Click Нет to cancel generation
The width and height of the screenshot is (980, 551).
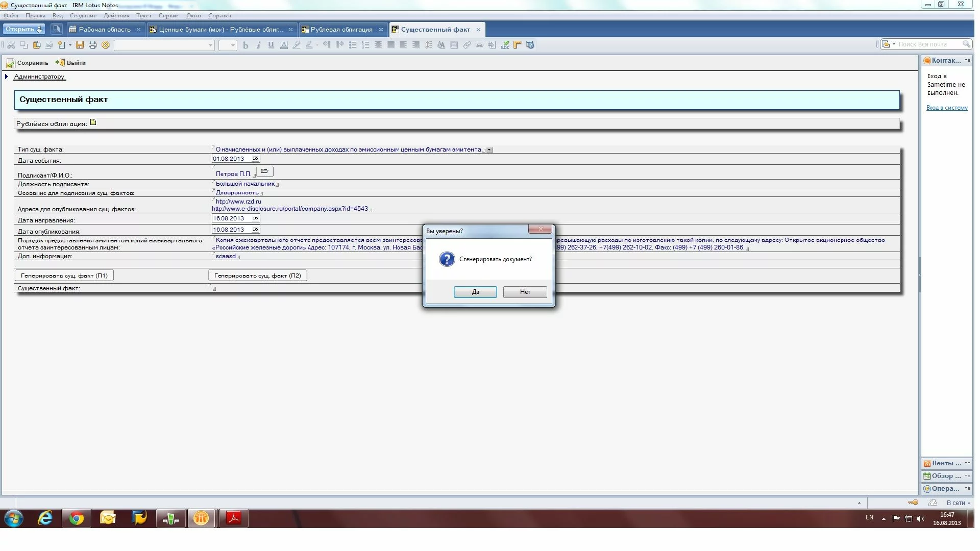point(525,292)
